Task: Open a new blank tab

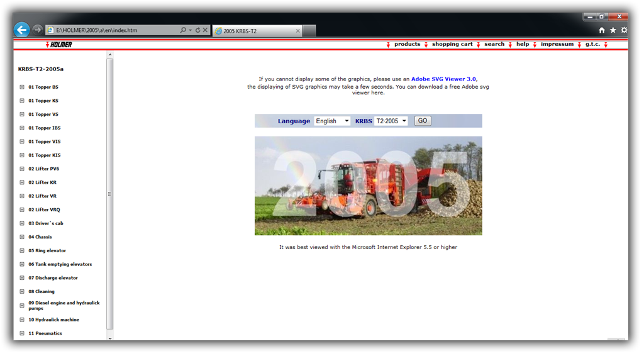Action: point(309,31)
